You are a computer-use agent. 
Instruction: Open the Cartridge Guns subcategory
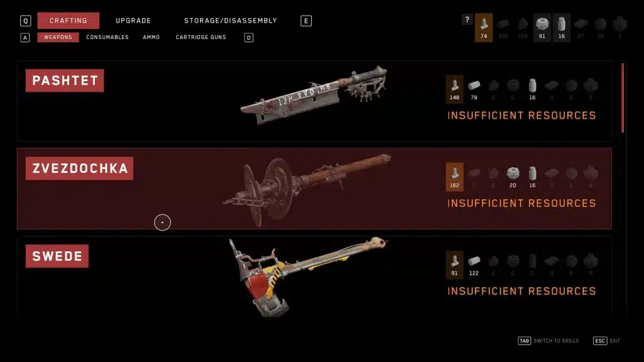pos(201,37)
